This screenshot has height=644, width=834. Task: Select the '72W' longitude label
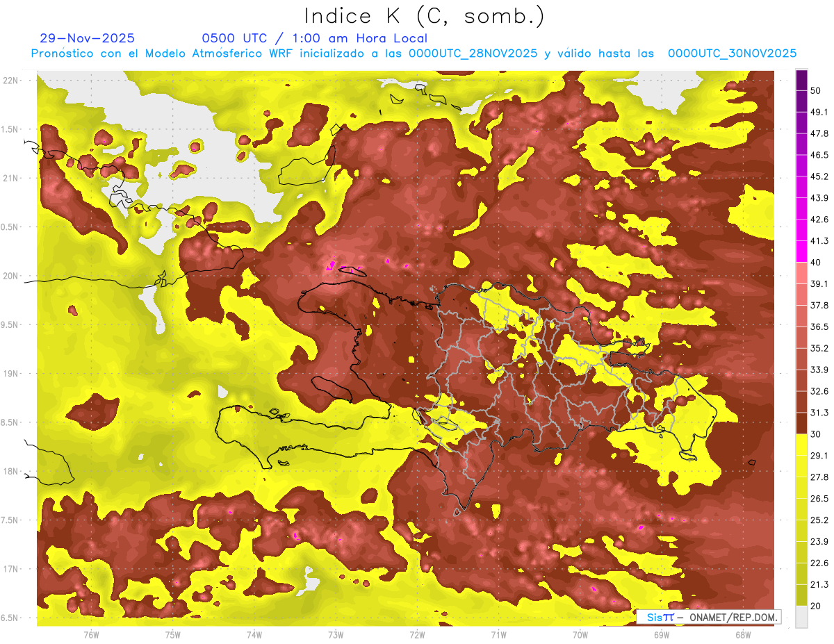pyautogui.click(x=417, y=635)
